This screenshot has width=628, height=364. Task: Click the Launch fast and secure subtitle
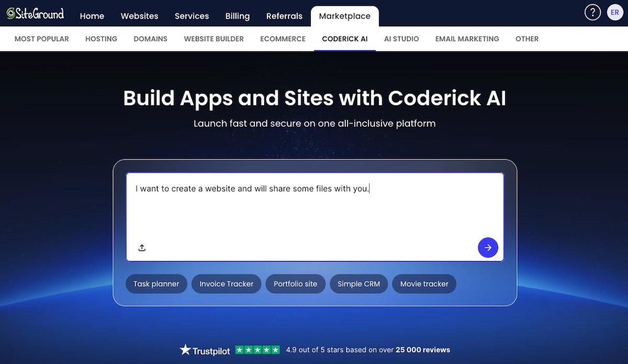point(315,123)
